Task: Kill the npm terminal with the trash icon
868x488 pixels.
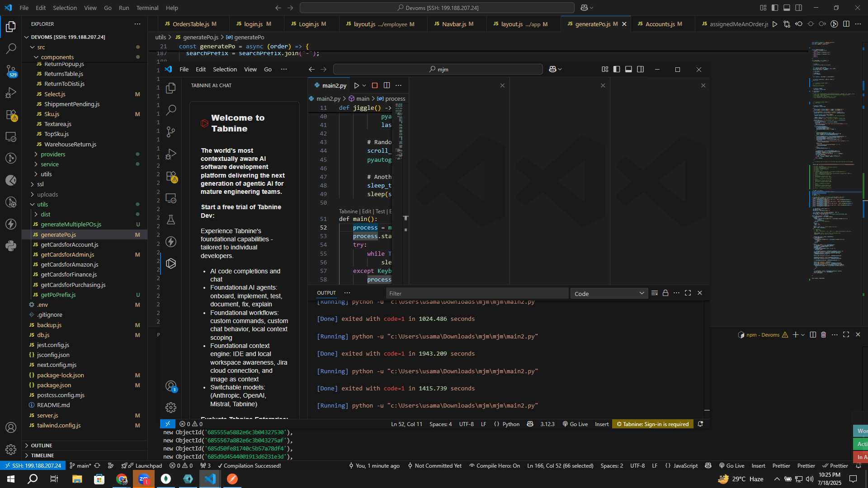Action: click(824, 335)
